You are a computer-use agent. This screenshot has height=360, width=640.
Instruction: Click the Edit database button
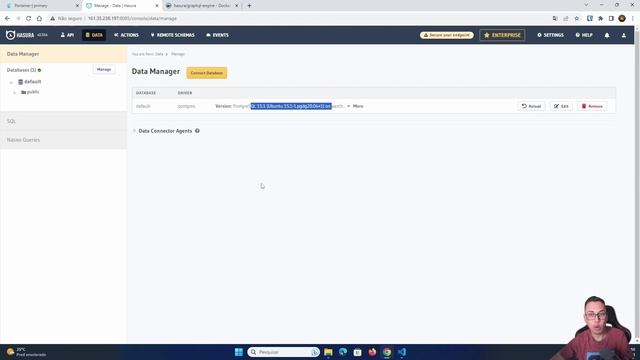tap(561, 106)
